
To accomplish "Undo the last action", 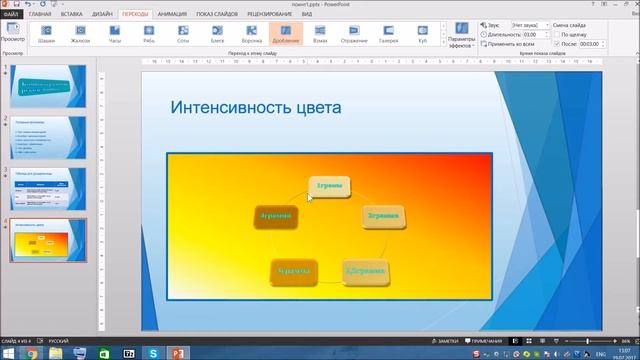I will click(28, 4).
